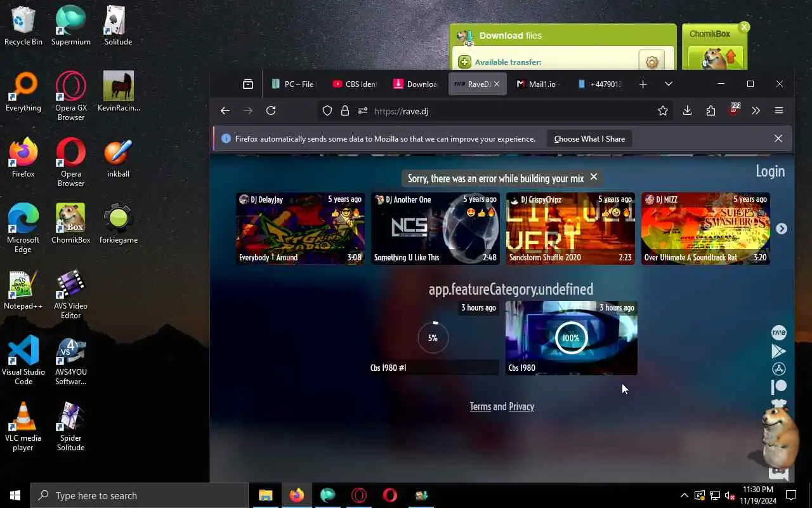Select Visual Studio Code desktop shortcut
The height and width of the screenshot is (508, 812).
(23, 361)
